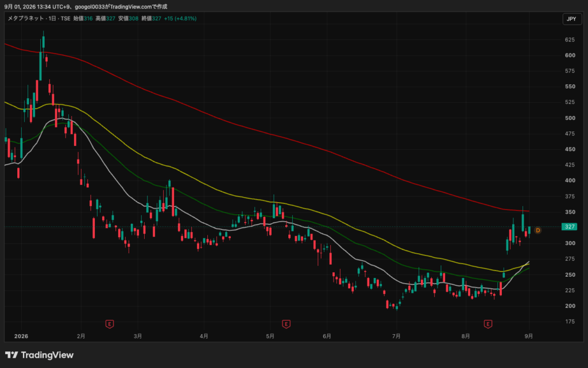The image size is (588, 368).
Task: Click the メタプラネット symbol title
Action: coord(26,18)
